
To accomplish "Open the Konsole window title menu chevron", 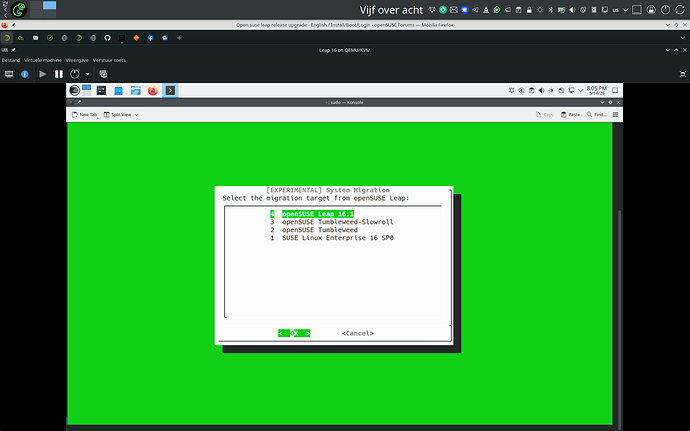I will click(x=602, y=103).
